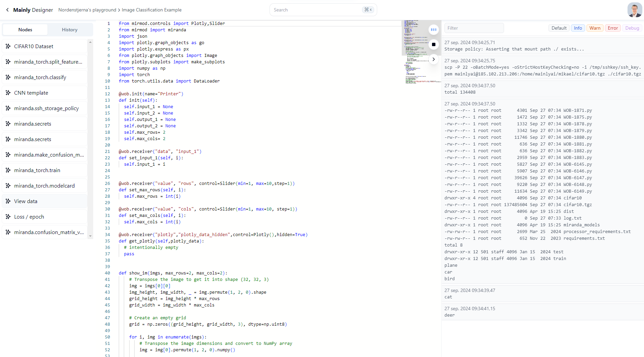644x357 pixels.
Task: Click the Loss / epoch node icon
Action: [8, 217]
